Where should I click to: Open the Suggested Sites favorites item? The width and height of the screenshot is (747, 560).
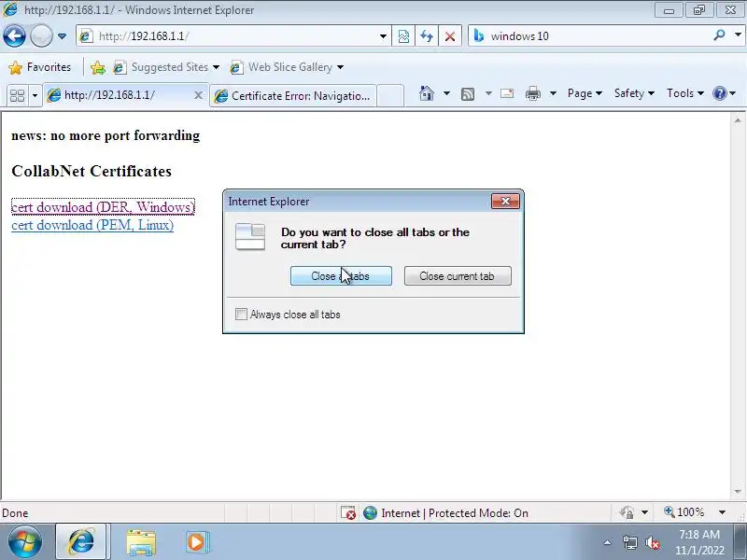coord(166,67)
